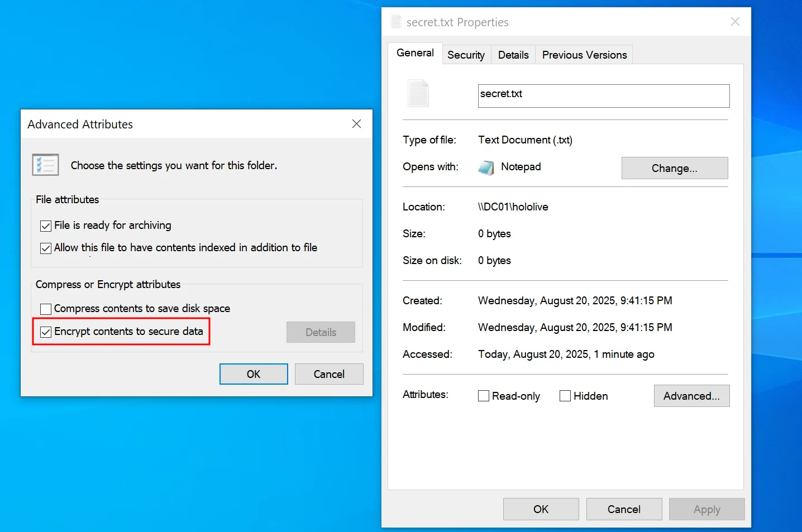Click the Modified date value
Viewport: 802px width, 532px height.
[575, 328]
